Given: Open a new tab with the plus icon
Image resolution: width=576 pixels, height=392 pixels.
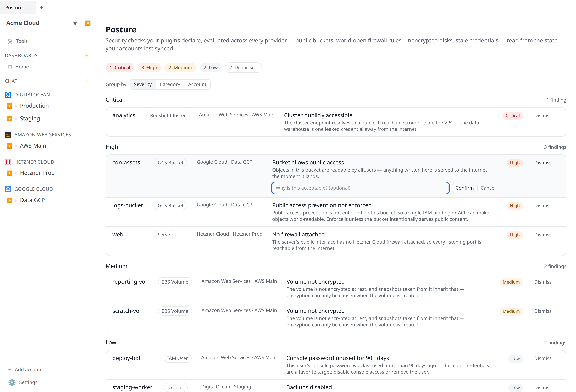Looking at the screenshot, I should tap(41, 7).
